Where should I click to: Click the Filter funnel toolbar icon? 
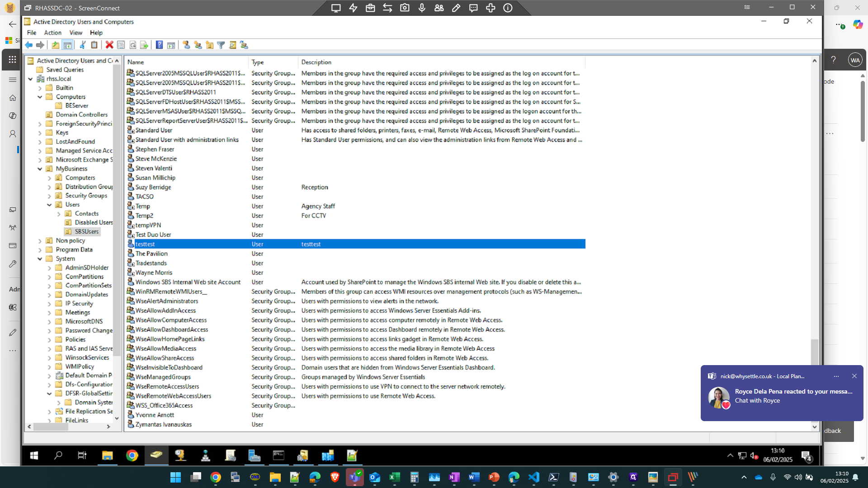pyautogui.click(x=221, y=45)
